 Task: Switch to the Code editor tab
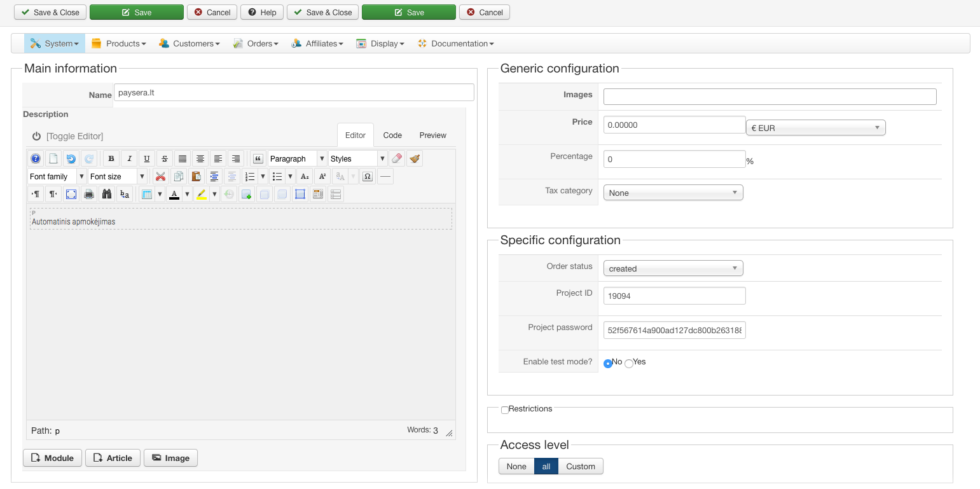[x=392, y=135]
